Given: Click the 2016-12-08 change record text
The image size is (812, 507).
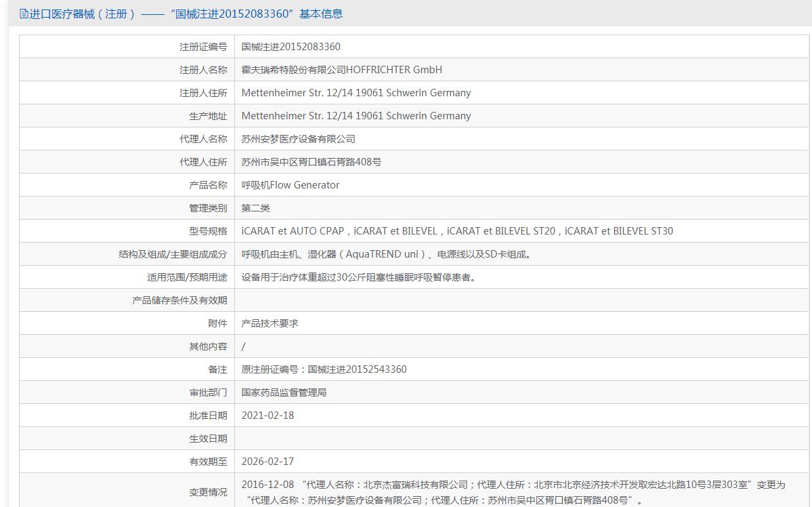Looking at the screenshot, I should tap(513, 493).
